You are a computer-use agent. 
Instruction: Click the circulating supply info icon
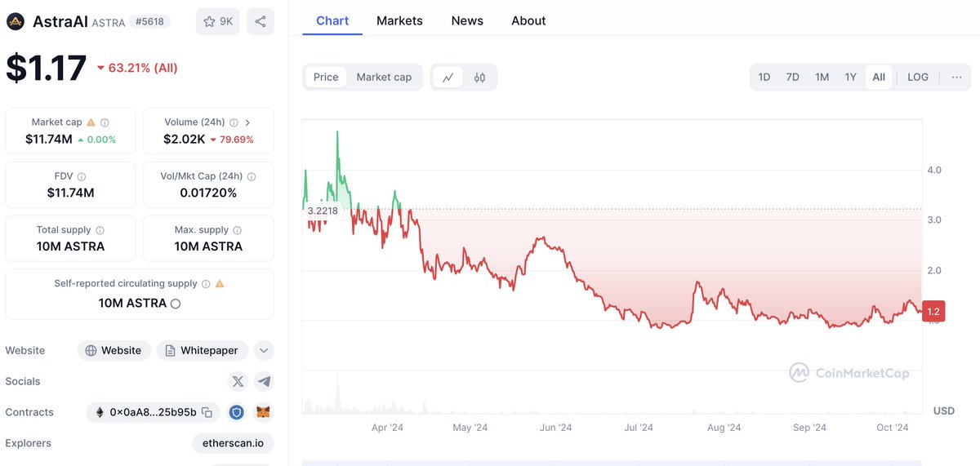point(206,284)
